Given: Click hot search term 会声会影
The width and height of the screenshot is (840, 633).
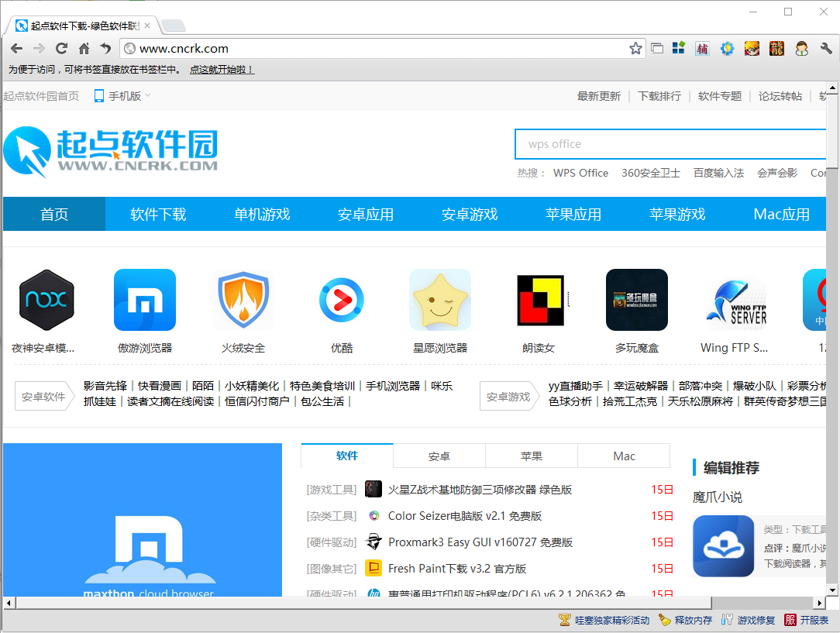Looking at the screenshot, I should [x=777, y=173].
